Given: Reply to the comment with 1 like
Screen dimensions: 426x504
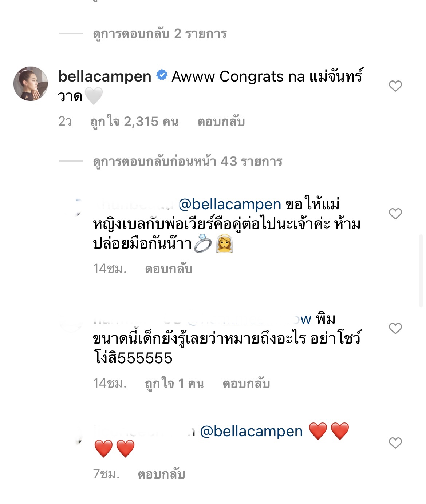Looking at the screenshot, I should [x=246, y=384].
